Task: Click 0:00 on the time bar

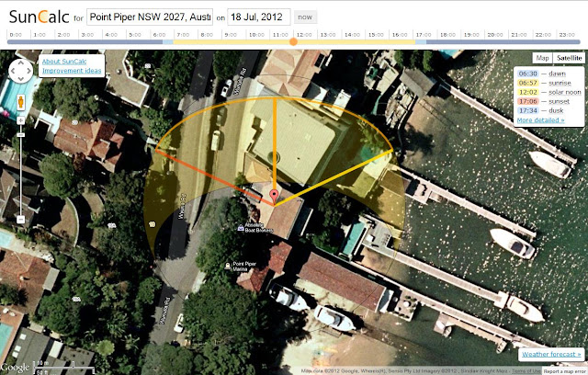Action: 16,35
